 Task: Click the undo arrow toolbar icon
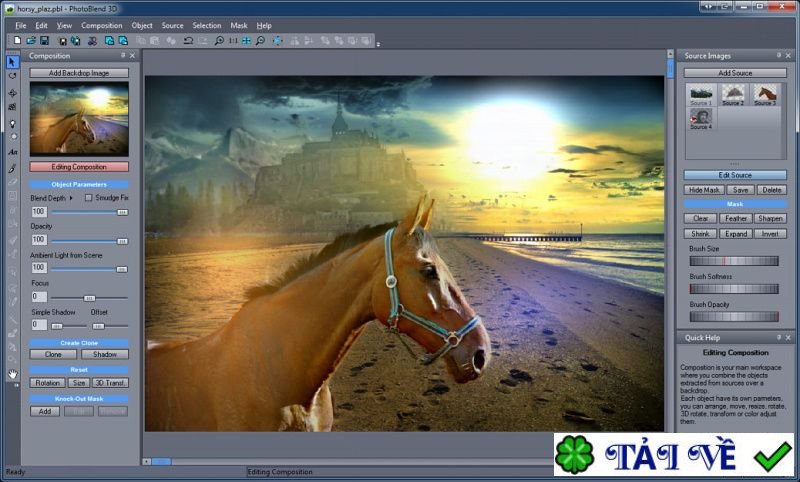[188, 40]
